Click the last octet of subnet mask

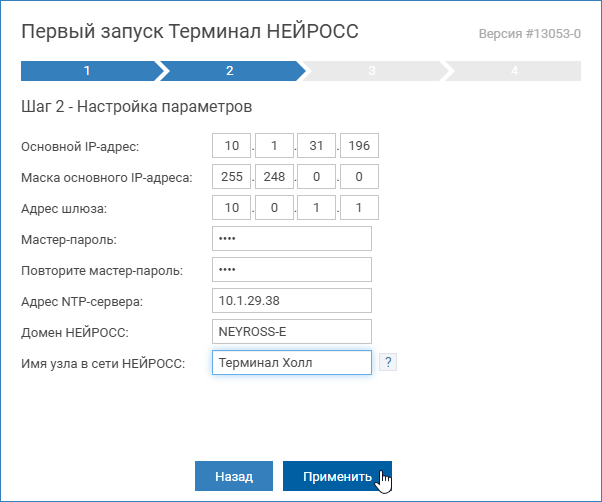359,177
